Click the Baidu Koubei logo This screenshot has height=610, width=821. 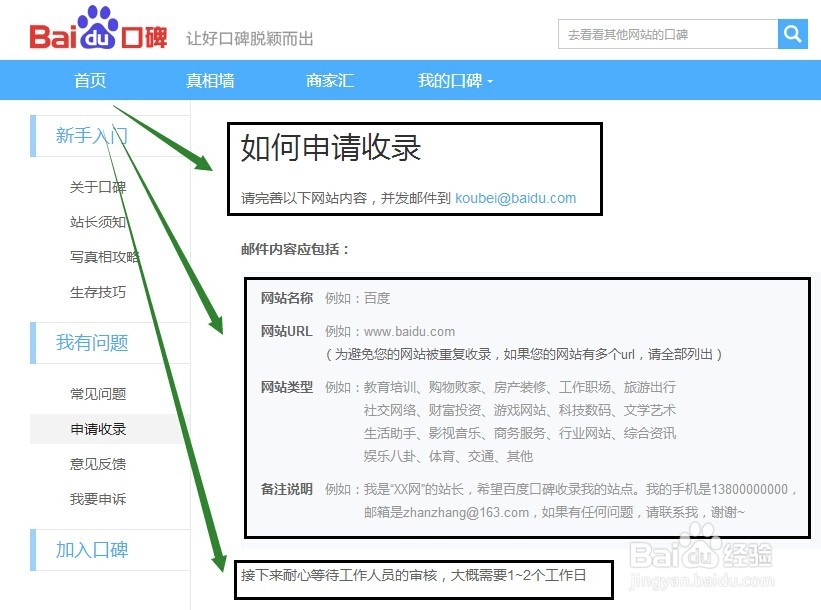pos(98,29)
